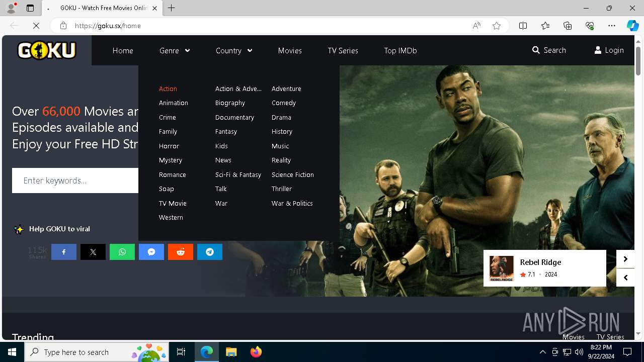Open TV Series menu item
This screenshot has width=644, height=362.
(x=343, y=50)
